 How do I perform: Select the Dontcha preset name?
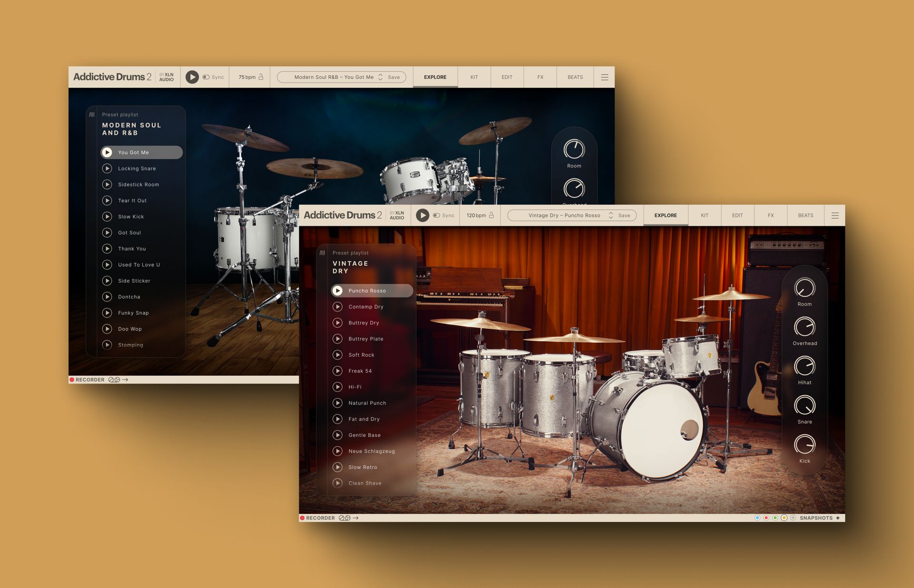coord(129,297)
